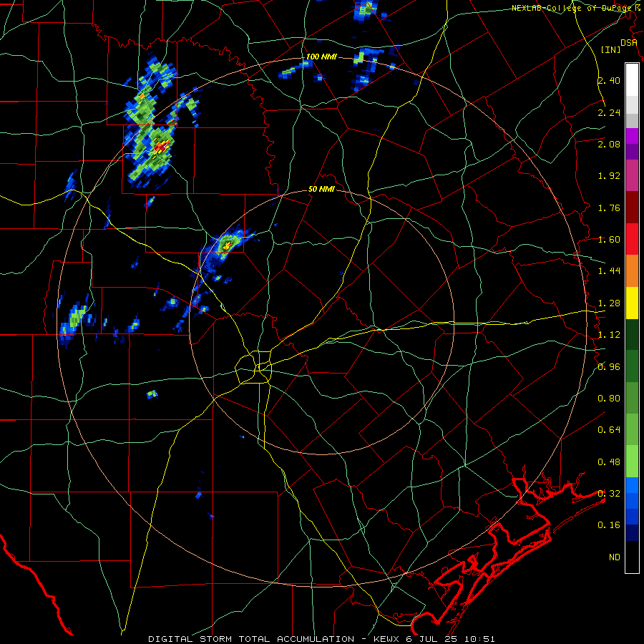Click the DSA product label

(628, 43)
